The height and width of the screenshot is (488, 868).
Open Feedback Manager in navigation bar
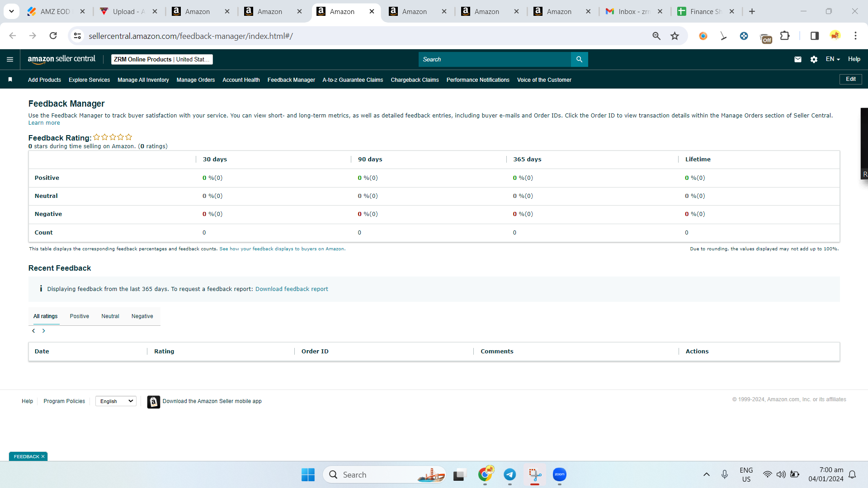tap(291, 80)
